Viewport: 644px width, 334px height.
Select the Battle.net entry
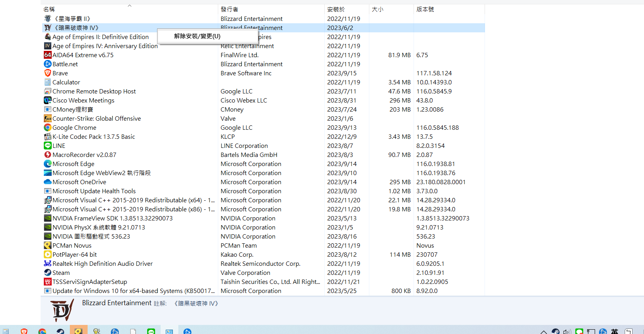click(65, 64)
